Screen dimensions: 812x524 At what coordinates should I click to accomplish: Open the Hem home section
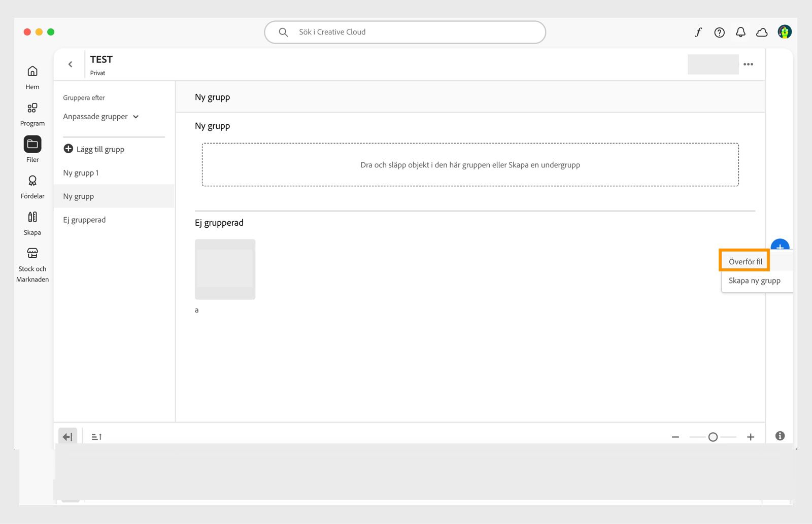tap(32, 77)
